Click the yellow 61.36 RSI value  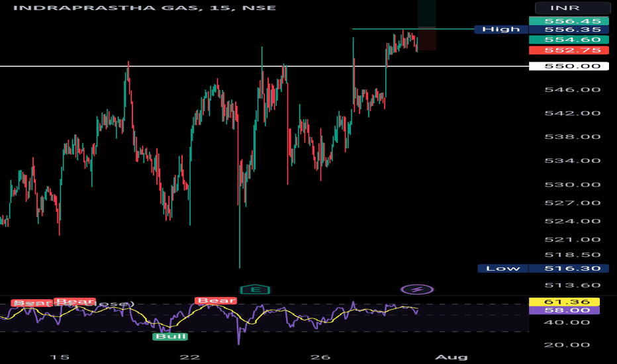tap(564, 302)
